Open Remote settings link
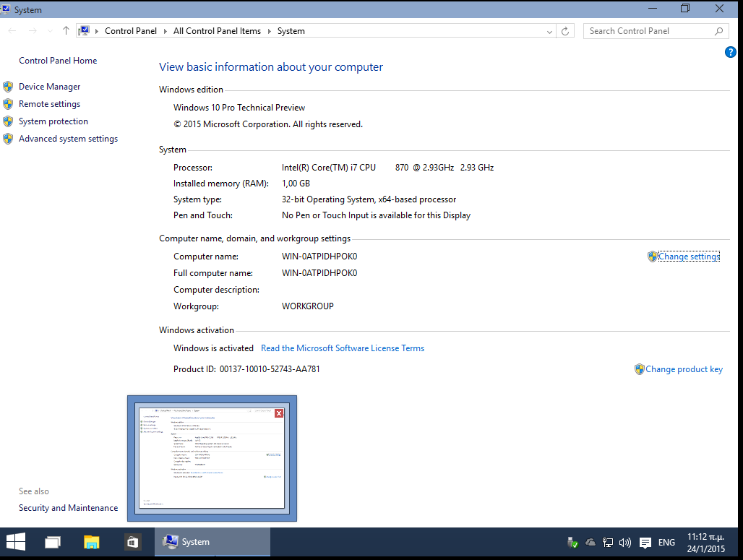Viewport: 743px width, 560px height. tap(49, 104)
